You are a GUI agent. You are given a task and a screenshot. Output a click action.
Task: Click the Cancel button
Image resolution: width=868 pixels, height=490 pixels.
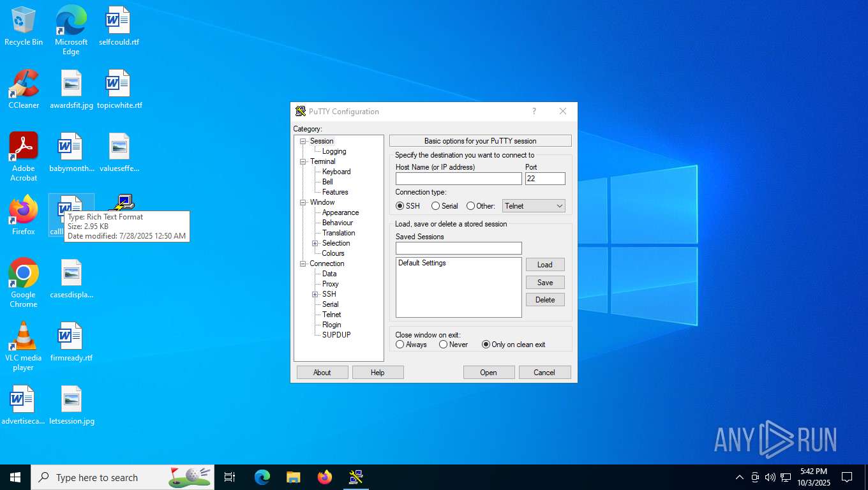(544, 373)
